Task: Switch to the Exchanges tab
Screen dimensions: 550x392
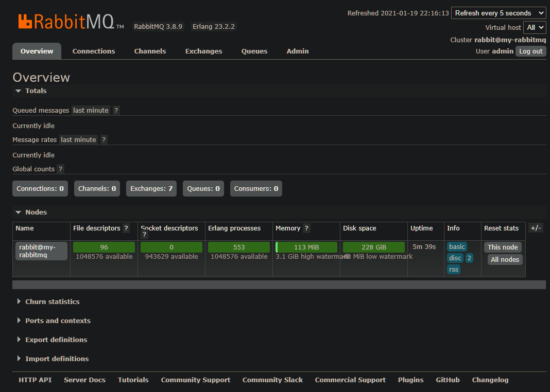Action: pos(204,51)
